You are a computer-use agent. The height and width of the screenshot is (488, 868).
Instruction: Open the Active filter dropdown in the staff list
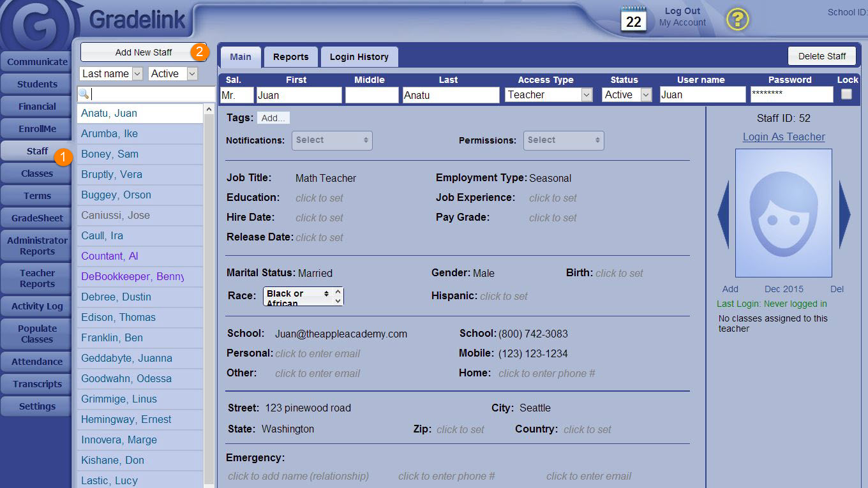pyautogui.click(x=174, y=74)
